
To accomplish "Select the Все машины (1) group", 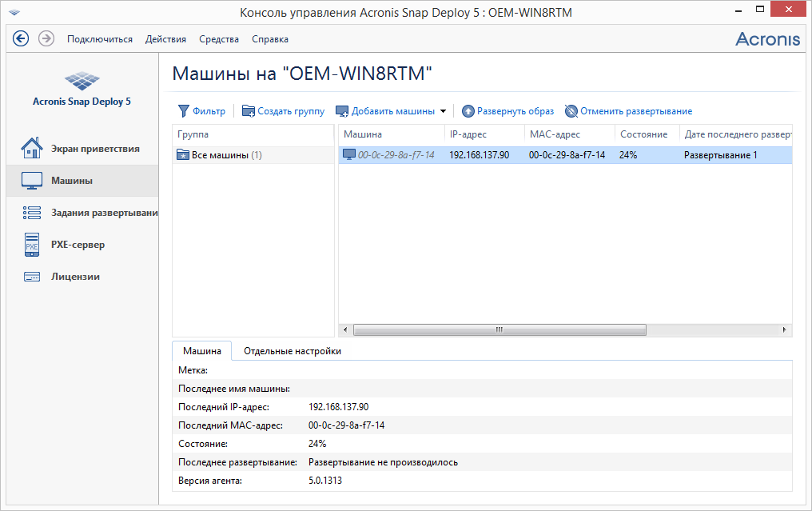I will pyautogui.click(x=253, y=155).
